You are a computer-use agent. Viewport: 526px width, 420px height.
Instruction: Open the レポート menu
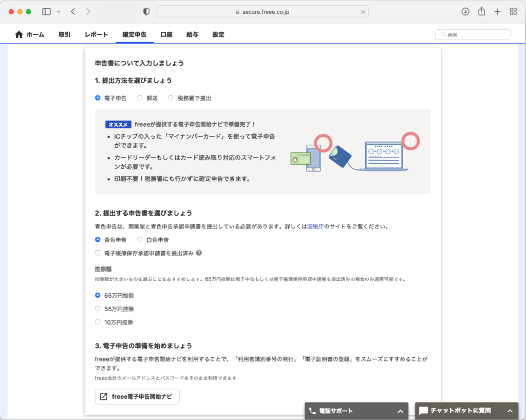(x=96, y=34)
